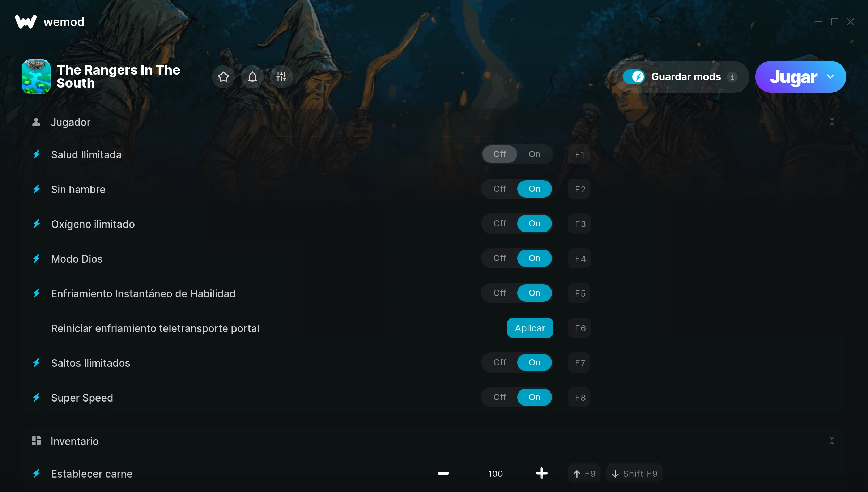Toggle the Guardar mods switch
This screenshot has height=492, width=868.
pos(634,77)
